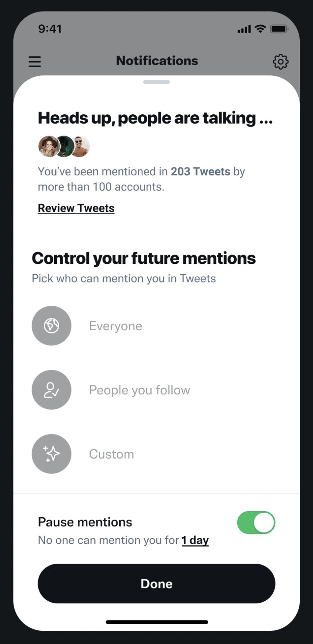313x644 pixels.
Task: Tap the battery icon in status bar
Action: (x=279, y=29)
